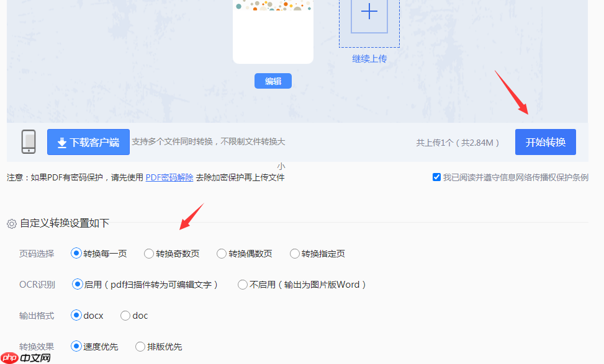Select 转换偶数页 for even pages
Viewport: 604px width, 364px height.
(222, 254)
